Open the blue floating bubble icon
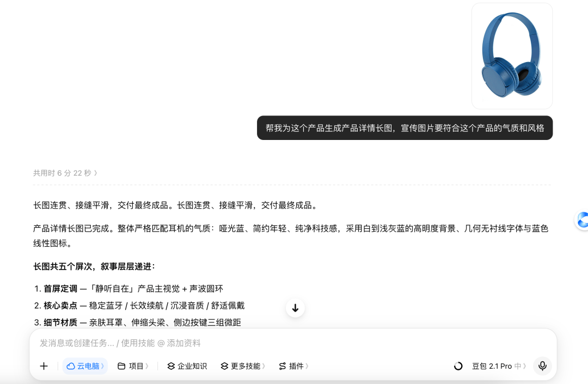The image size is (588, 384). coord(582,220)
